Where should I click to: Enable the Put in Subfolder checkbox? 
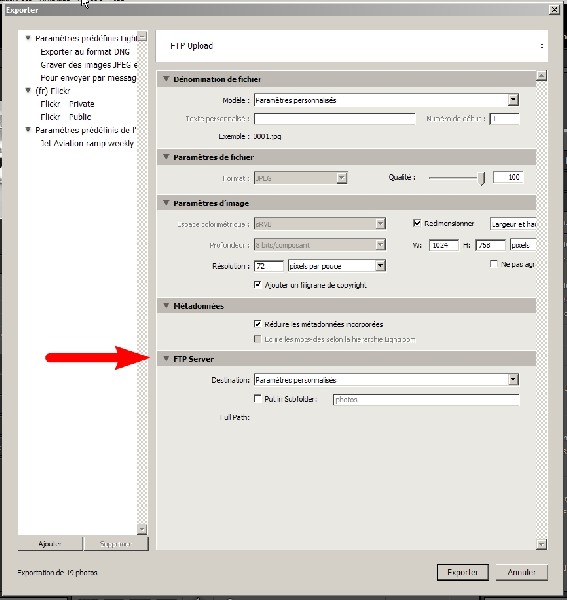click(257, 398)
